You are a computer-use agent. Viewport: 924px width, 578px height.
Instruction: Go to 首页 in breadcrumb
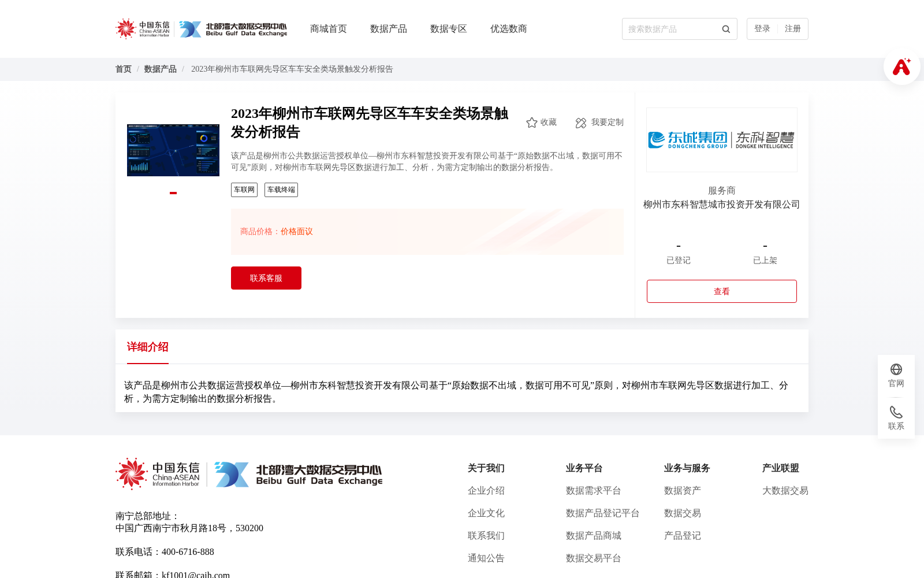point(124,69)
